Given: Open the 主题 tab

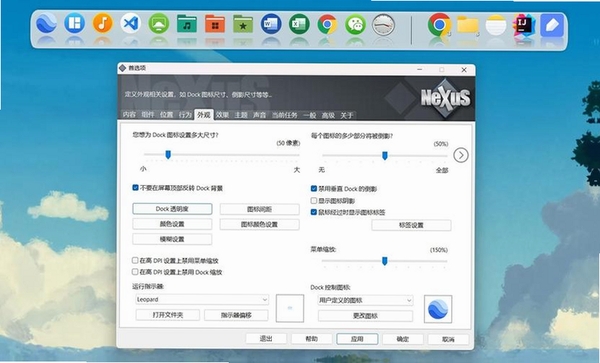Looking at the screenshot, I should (241, 115).
